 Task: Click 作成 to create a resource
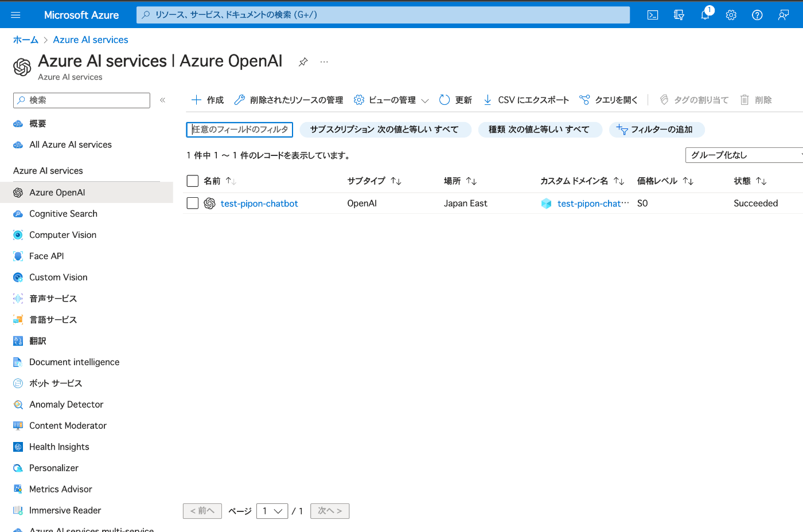coord(208,100)
